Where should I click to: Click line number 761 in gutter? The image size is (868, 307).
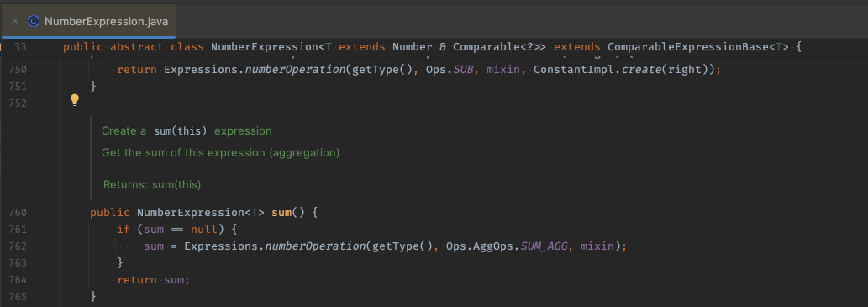point(18,229)
